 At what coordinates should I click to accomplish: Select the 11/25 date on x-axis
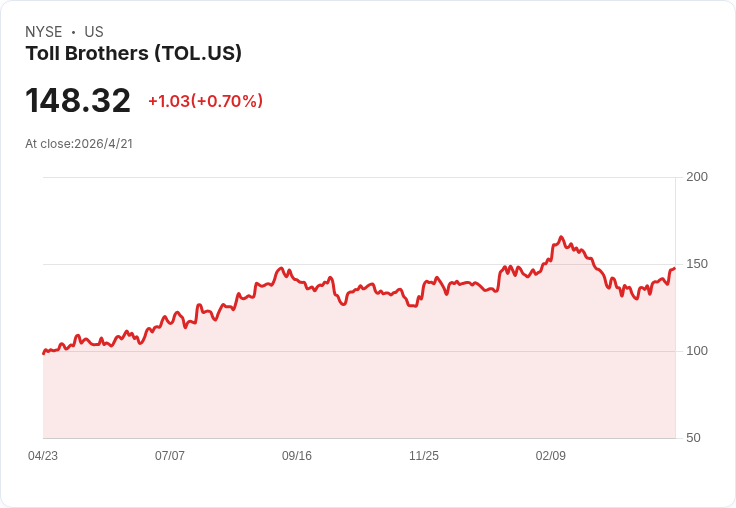pyautogui.click(x=424, y=456)
